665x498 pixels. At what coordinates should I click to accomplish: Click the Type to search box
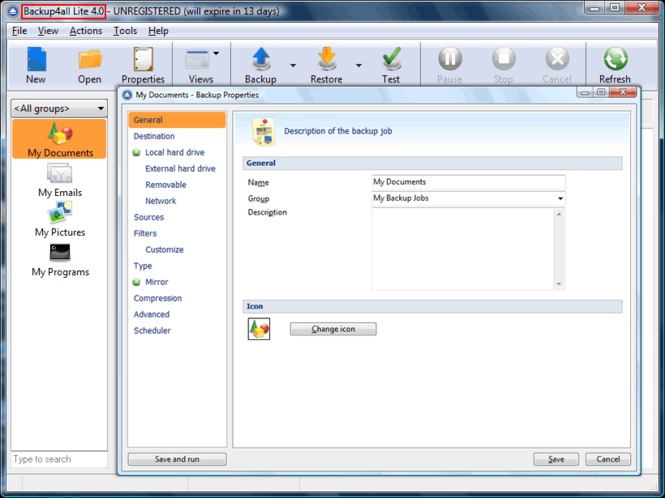[59, 459]
